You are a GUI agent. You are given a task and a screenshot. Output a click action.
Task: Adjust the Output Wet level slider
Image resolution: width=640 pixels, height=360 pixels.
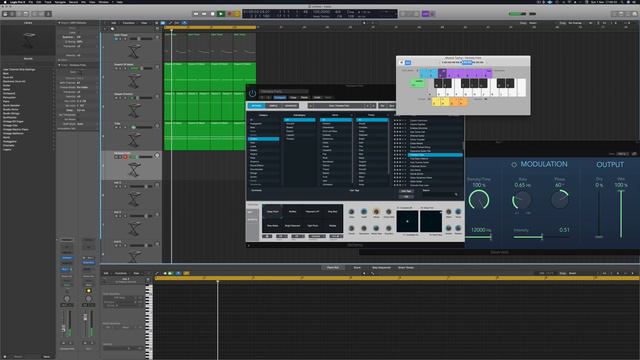621,213
